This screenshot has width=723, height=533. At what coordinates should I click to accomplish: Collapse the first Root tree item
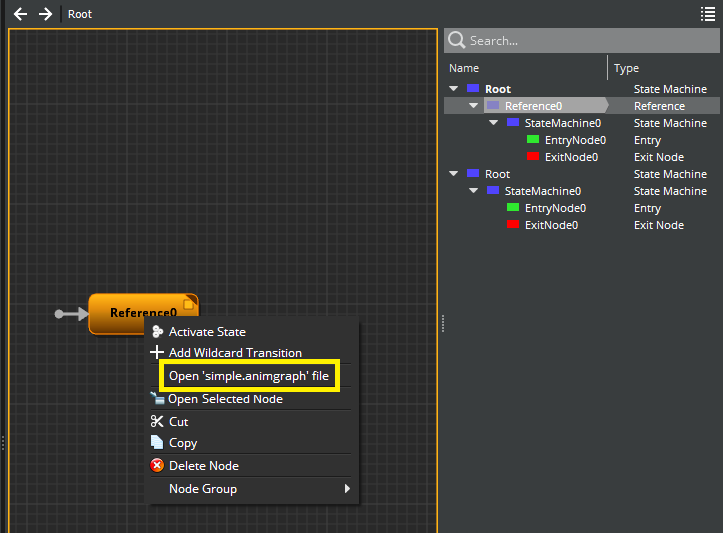click(455, 89)
